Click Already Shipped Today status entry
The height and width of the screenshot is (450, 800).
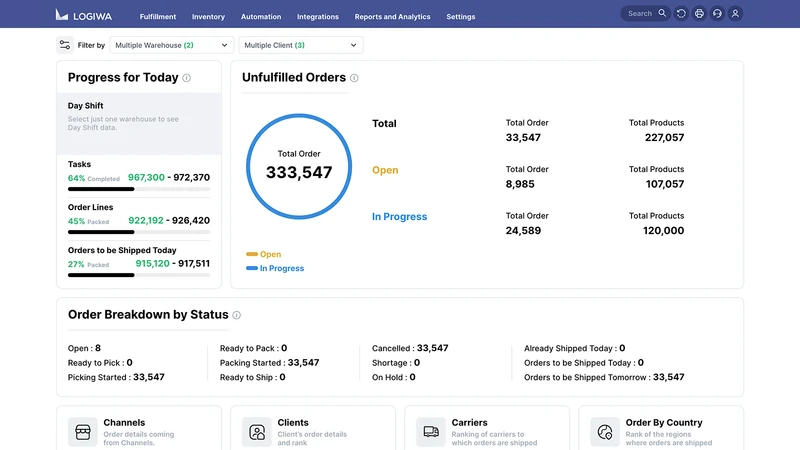coord(574,348)
